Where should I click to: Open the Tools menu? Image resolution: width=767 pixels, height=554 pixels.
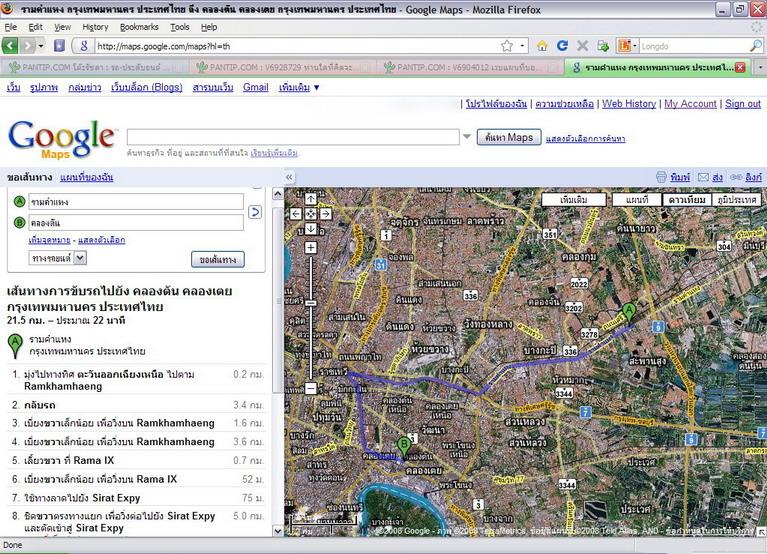(180, 27)
